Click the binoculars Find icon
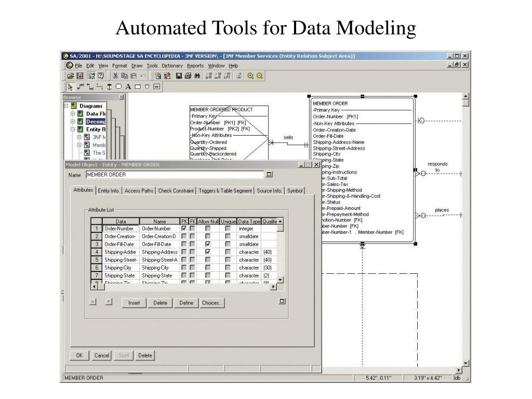This screenshot has width=532, height=399. pyautogui.click(x=196, y=76)
